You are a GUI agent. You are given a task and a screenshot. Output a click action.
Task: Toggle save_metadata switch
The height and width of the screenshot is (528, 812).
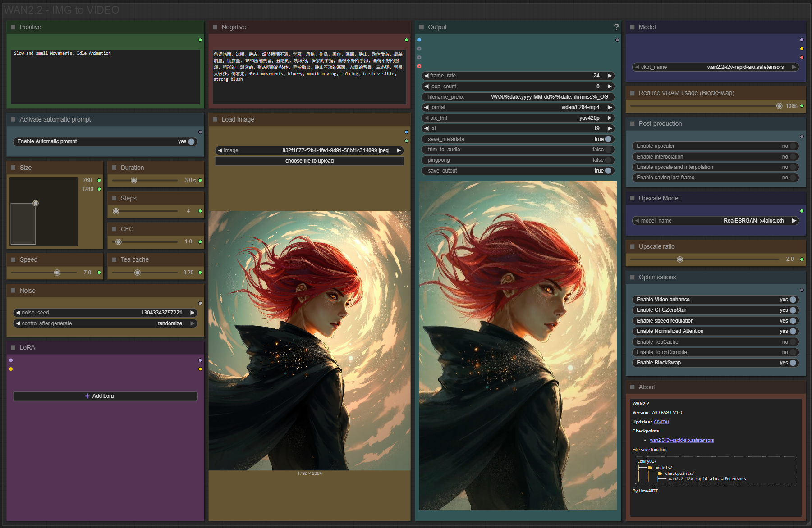[x=608, y=139]
